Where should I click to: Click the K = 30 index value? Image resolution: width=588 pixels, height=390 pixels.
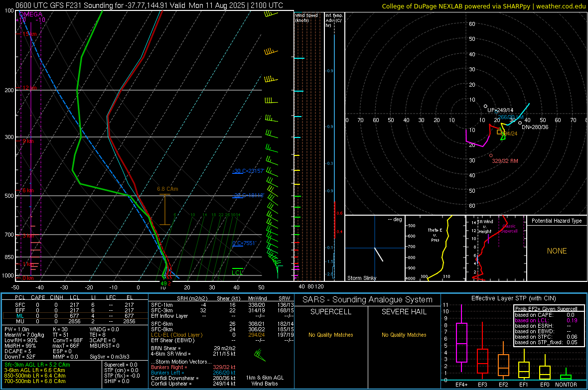coord(60,329)
